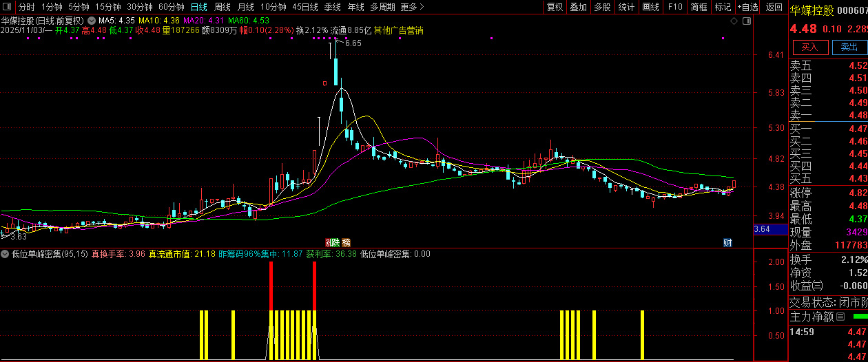Click the 真换手率 indicator value

coord(118,254)
